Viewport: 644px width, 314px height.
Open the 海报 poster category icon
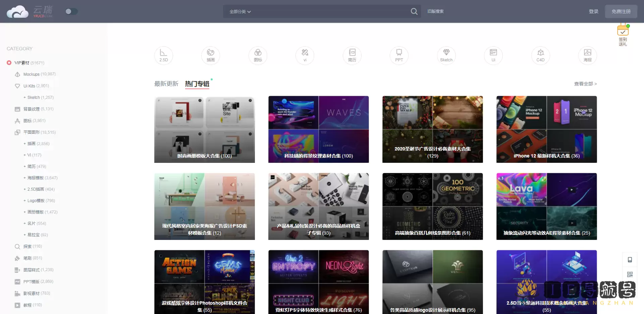coord(587,55)
